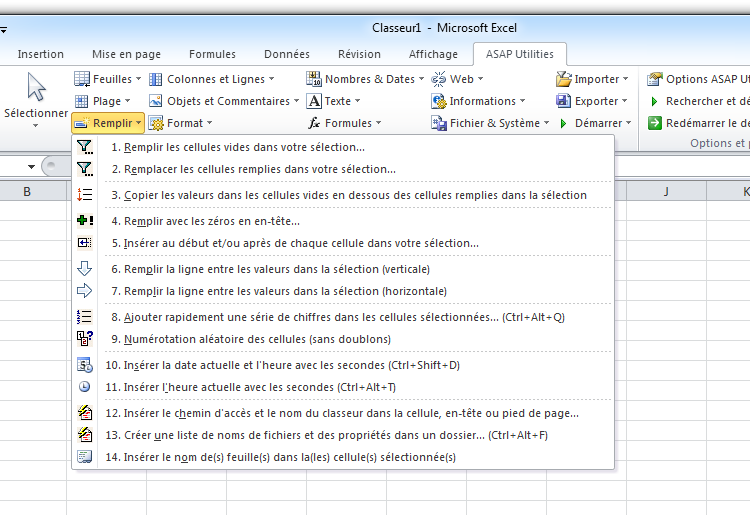Click the Options ASAP Utilities icon

point(655,79)
